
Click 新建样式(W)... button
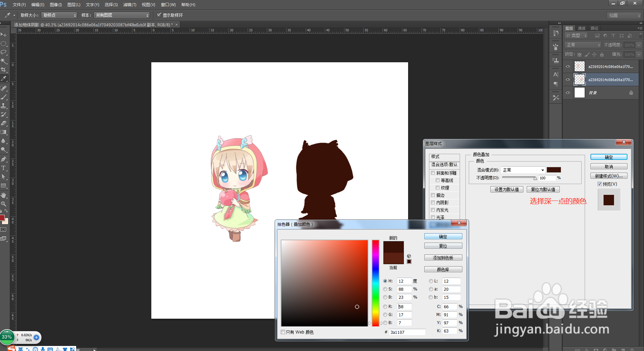609,176
